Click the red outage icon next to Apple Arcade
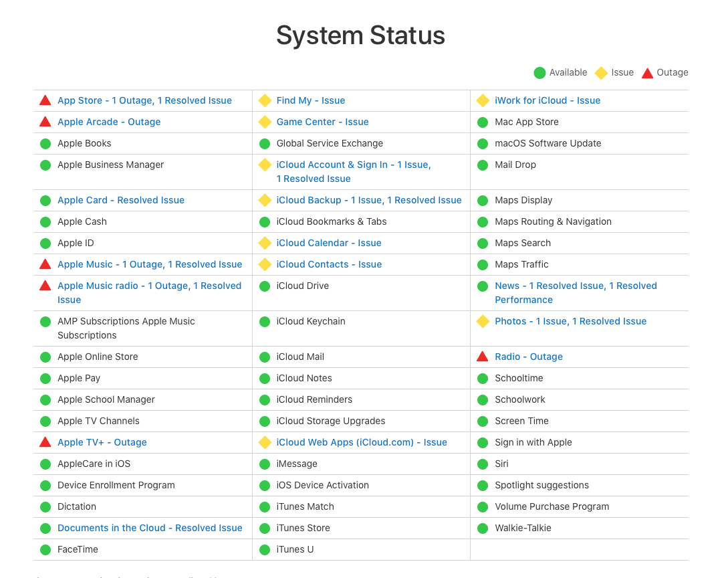This screenshot has width=728, height=578. [x=45, y=122]
